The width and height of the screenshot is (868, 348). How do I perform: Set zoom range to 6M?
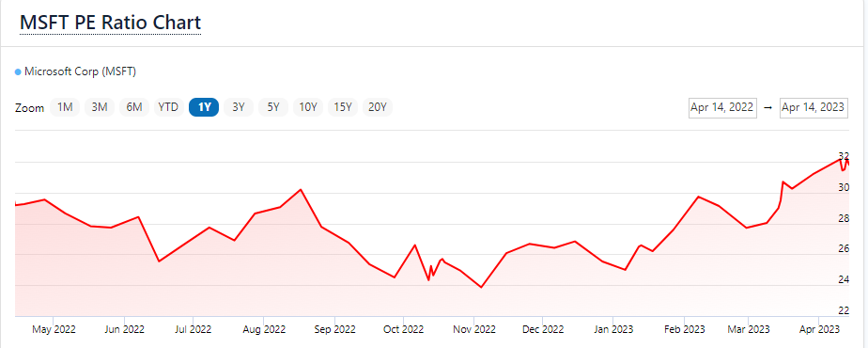(x=134, y=107)
